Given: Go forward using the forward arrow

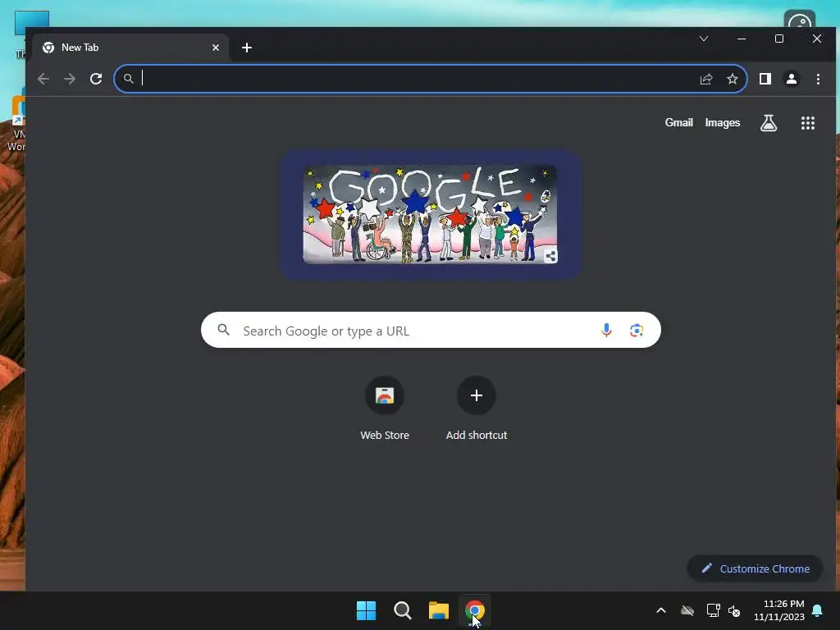Looking at the screenshot, I should coord(70,79).
